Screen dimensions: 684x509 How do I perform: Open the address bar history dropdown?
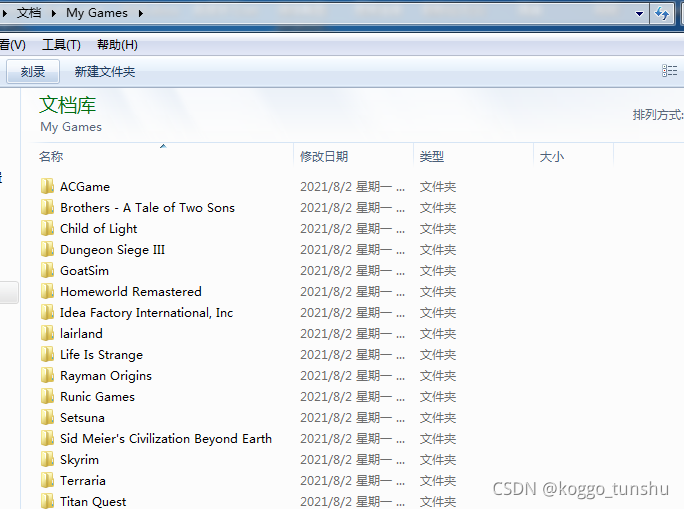640,14
